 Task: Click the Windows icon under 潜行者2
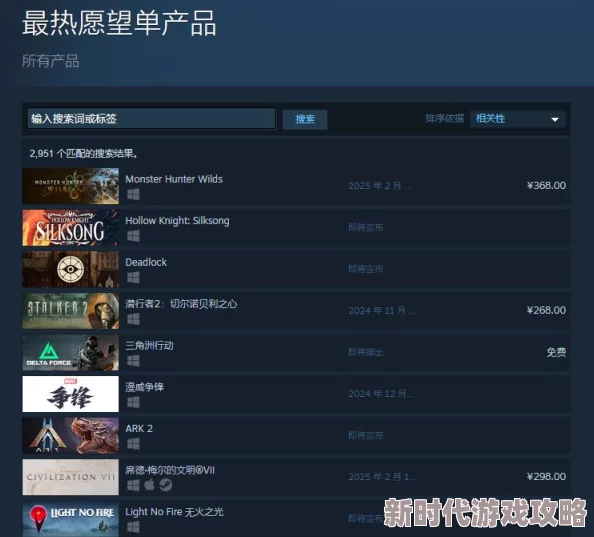(x=133, y=319)
